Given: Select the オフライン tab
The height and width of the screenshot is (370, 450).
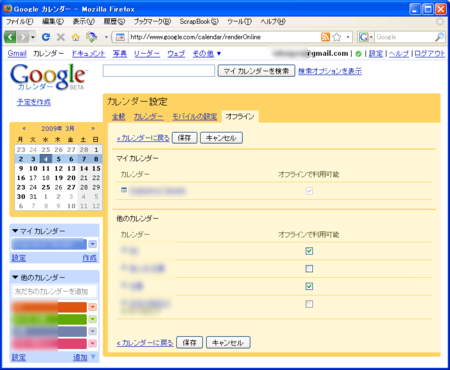Looking at the screenshot, I should [240, 116].
